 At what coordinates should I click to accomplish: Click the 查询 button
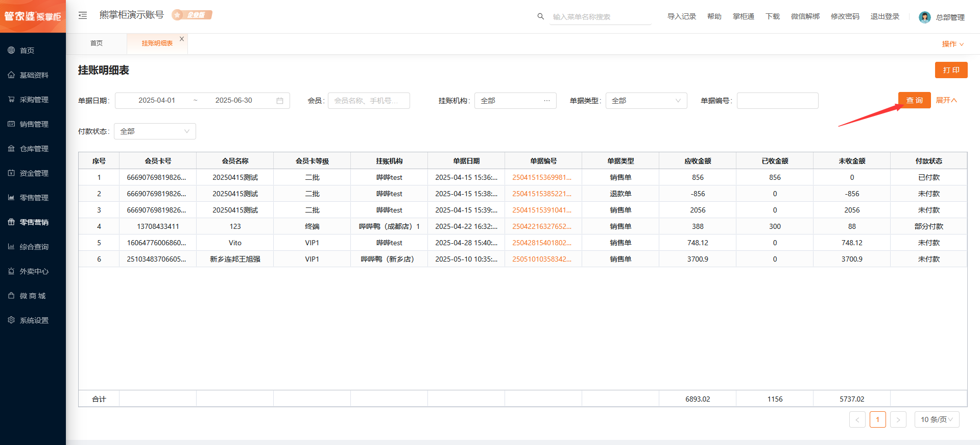click(x=915, y=100)
